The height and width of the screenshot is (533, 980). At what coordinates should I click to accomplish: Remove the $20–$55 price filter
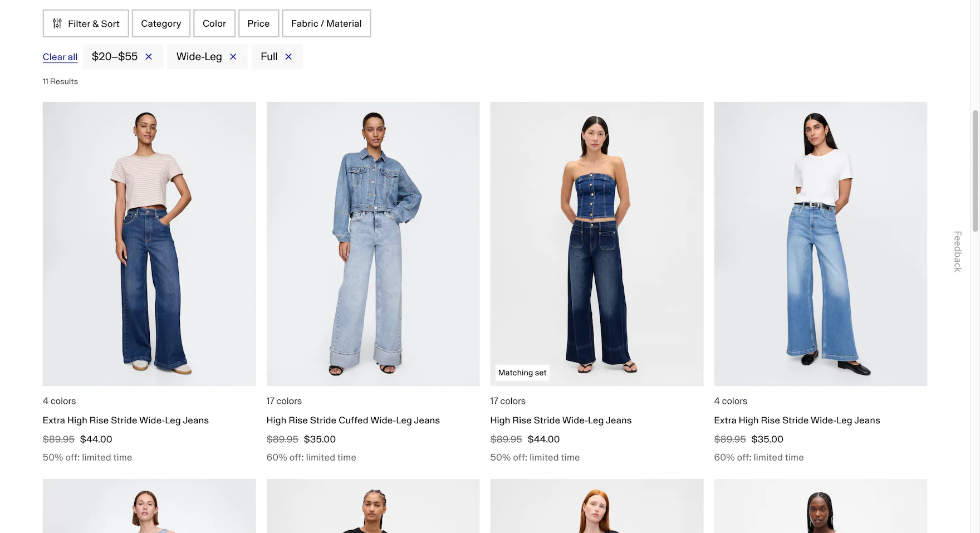click(x=149, y=57)
